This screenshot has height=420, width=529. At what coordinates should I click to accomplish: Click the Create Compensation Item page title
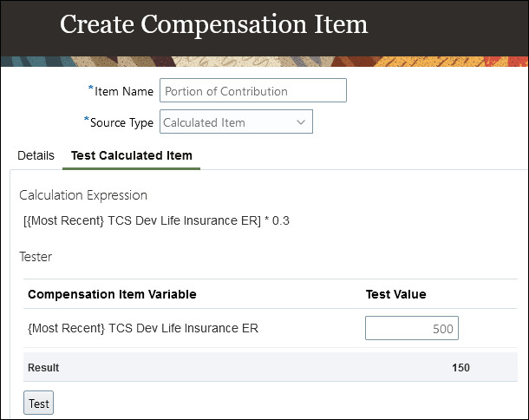(213, 24)
